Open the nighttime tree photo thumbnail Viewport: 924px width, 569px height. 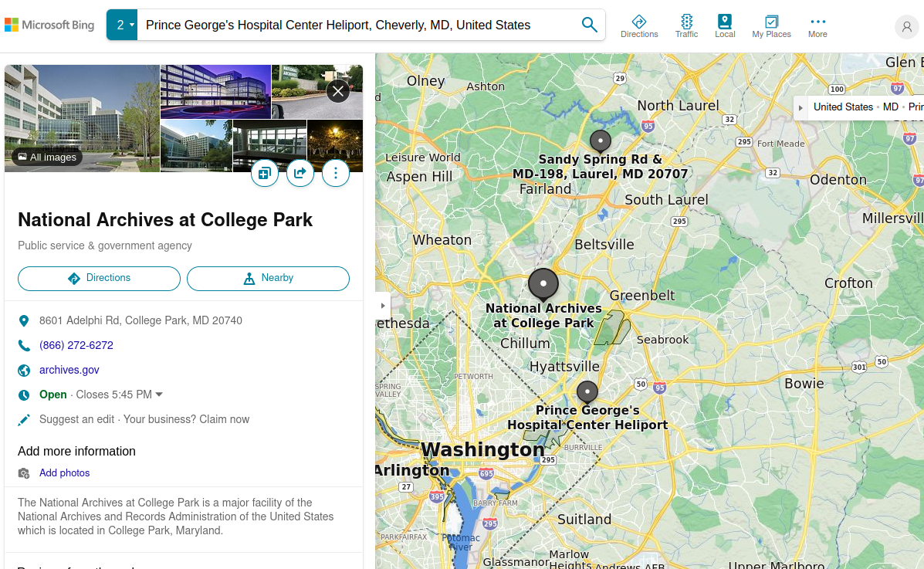[x=335, y=141]
